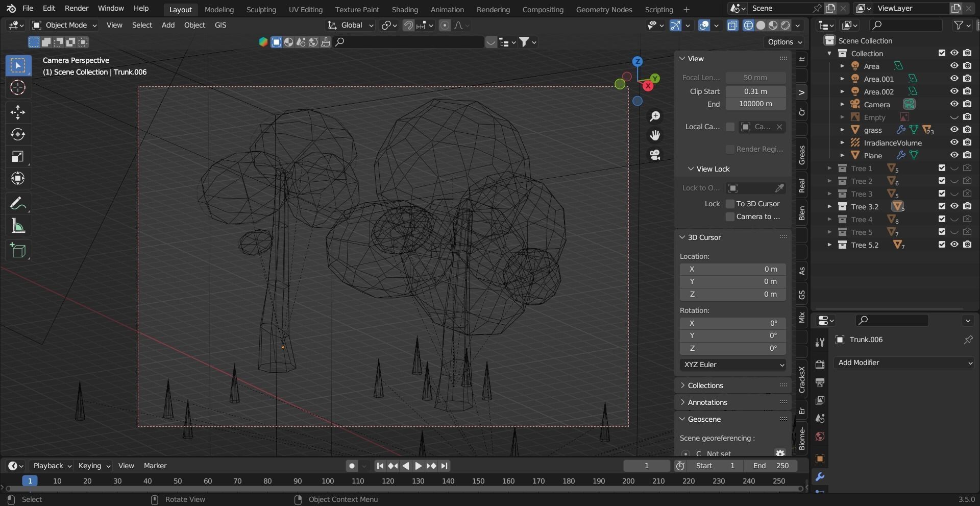Switch to wireframe viewport shading
The width and height of the screenshot is (980, 506).
click(x=748, y=25)
